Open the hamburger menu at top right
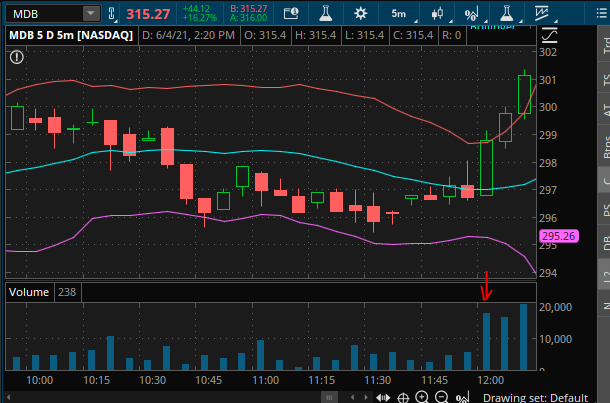This screenshot has width=610, height=403. (x=602, y=14)
